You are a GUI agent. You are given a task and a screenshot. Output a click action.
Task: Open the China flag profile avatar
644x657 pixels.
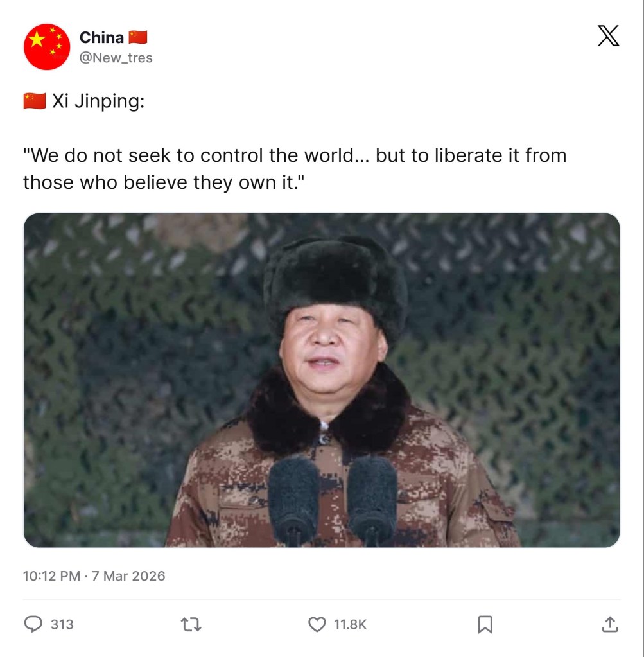point(47,47)
